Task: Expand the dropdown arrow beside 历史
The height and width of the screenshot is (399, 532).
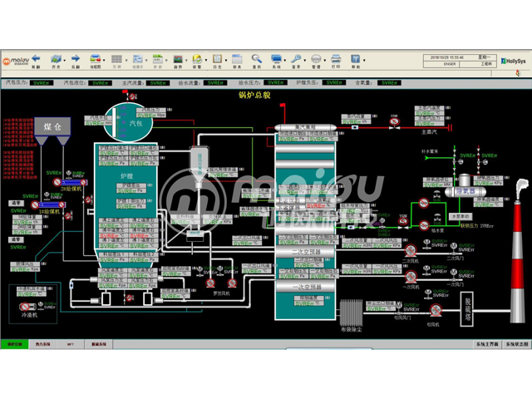Action: [x=65, y=61]
